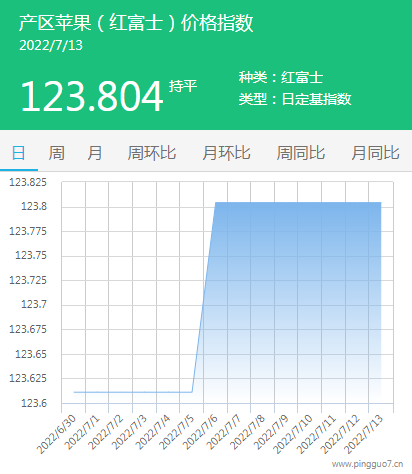Click the www.pingguo7.cn watermark link
Screen dimensions: 412x474
[368, 464]
